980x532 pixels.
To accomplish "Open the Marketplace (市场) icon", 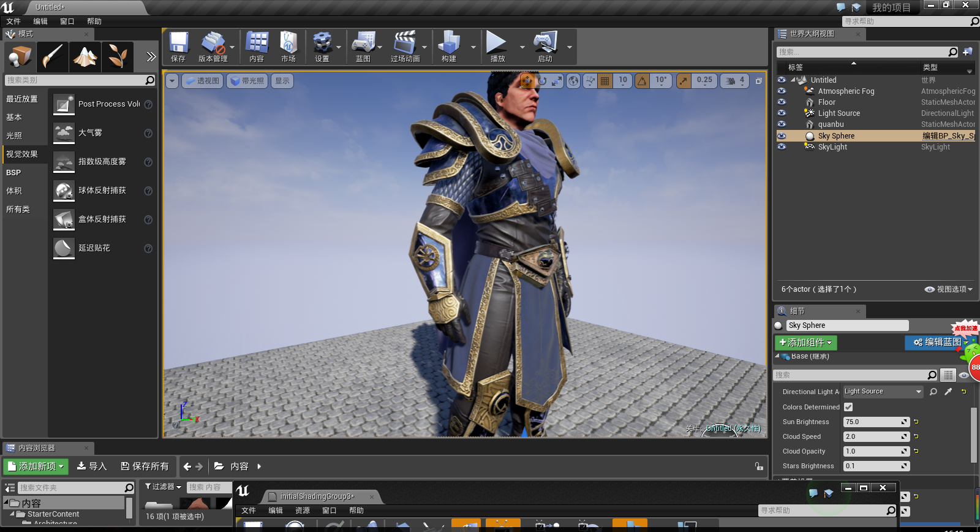I will click(288, 47).
